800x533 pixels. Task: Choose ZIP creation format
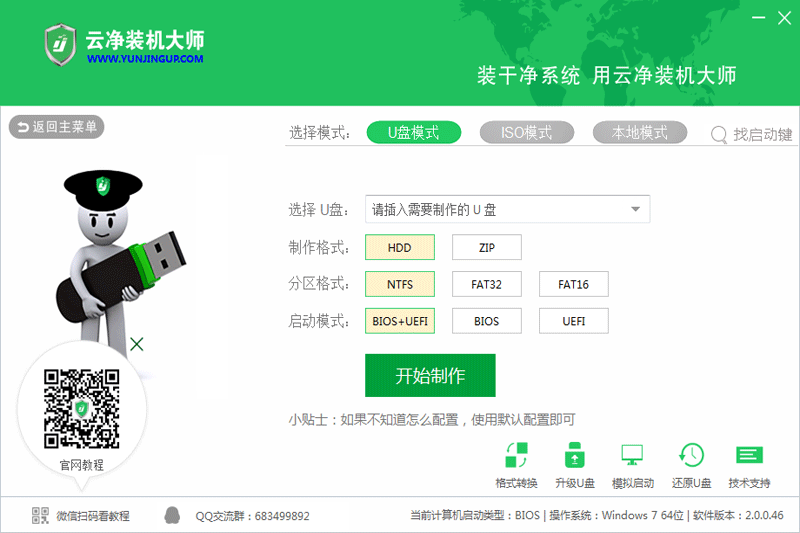pos(487,247)
